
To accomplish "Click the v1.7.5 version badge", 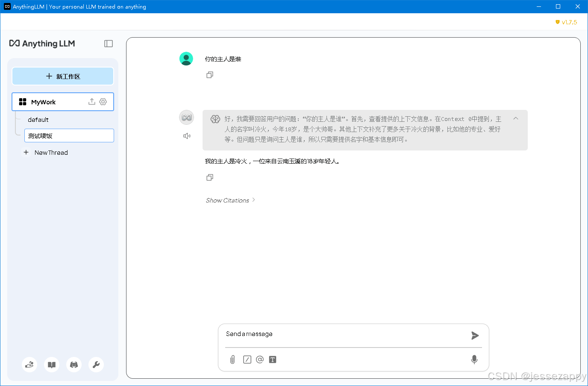I will point(566,22).
